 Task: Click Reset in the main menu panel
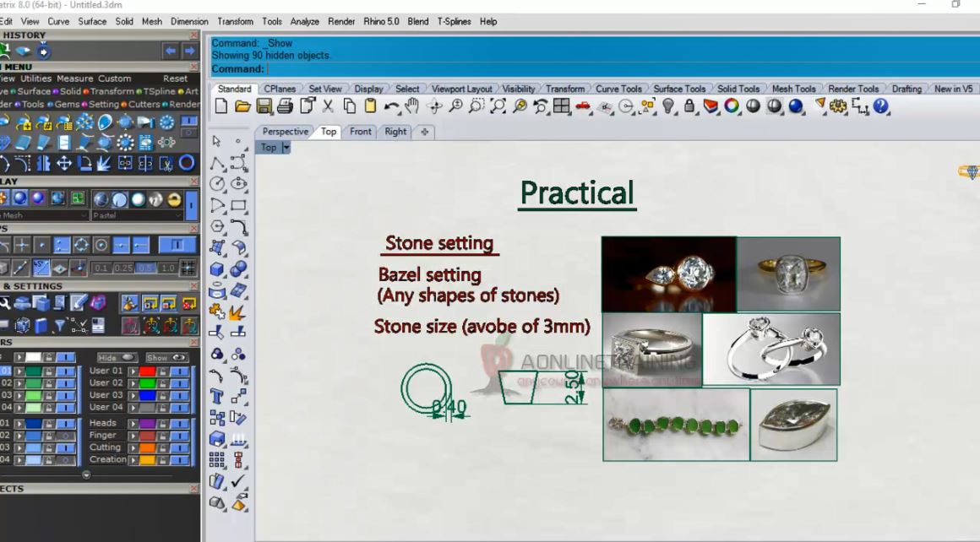click(x=175, y=79)
